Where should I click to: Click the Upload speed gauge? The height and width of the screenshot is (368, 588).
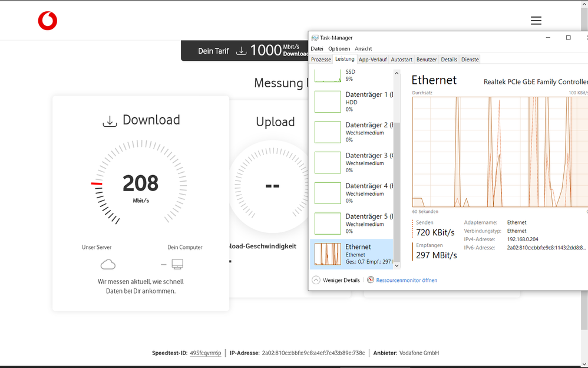coord(272,186)
